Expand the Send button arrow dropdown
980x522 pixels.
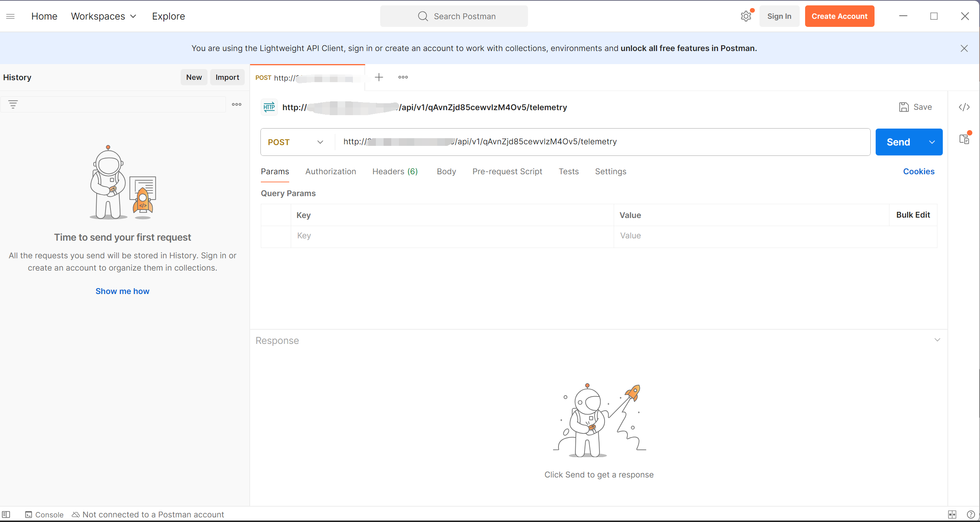coord(932,142)
